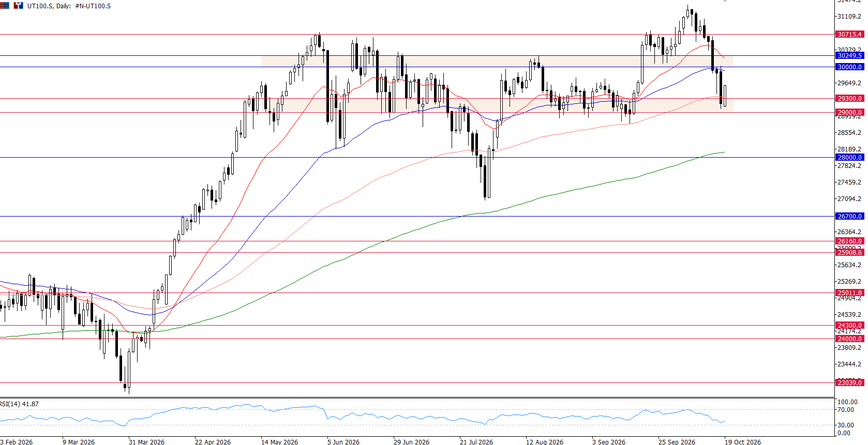Click the 22 Apr 2026 date label
Viewport: 868px width, 445px height.
(x=213, y=442)
